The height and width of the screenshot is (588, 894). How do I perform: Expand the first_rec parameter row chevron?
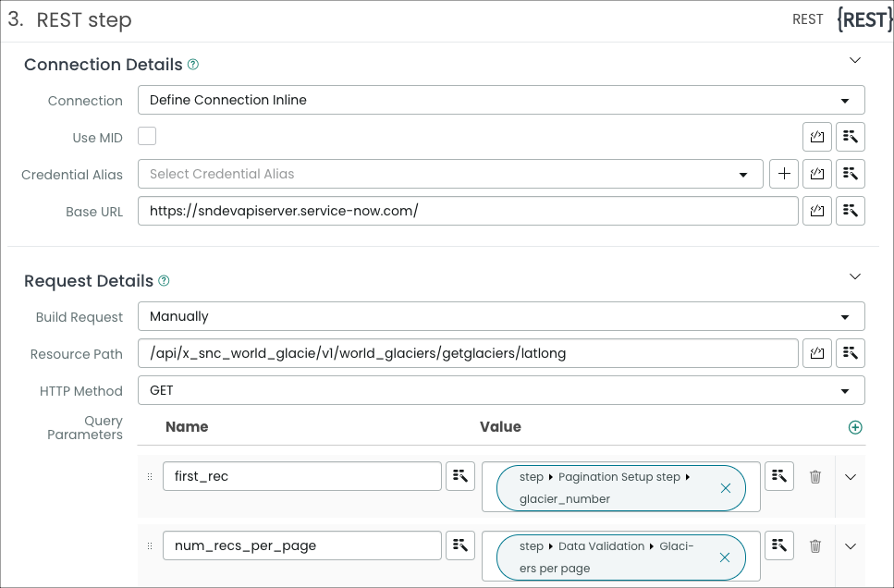(x=851, y=477)
